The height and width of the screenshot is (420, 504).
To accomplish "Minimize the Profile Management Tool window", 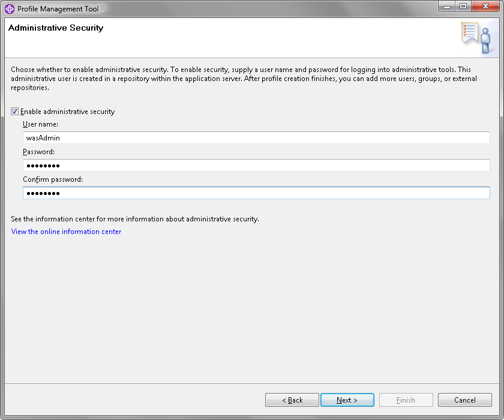I will click(x=447, y=7).
